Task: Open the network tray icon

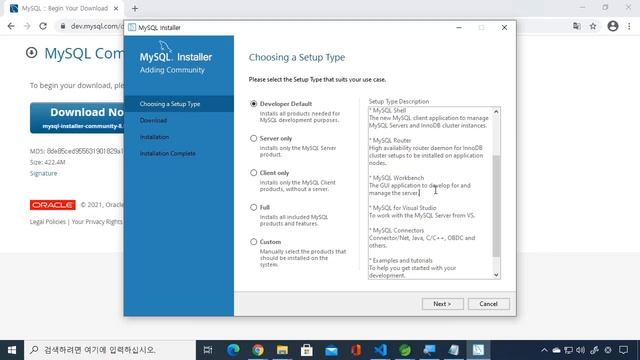Action: (x=568, y=350)
